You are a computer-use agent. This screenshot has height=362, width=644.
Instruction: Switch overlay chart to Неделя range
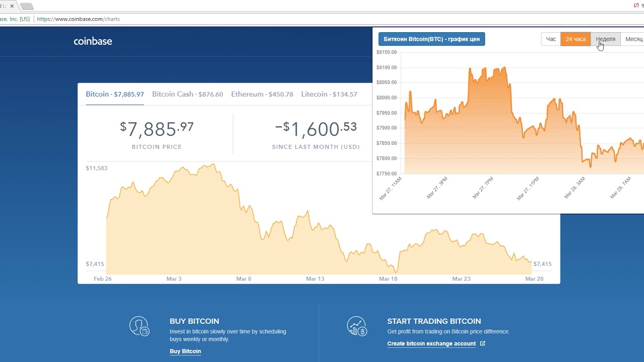click(605, 39)
